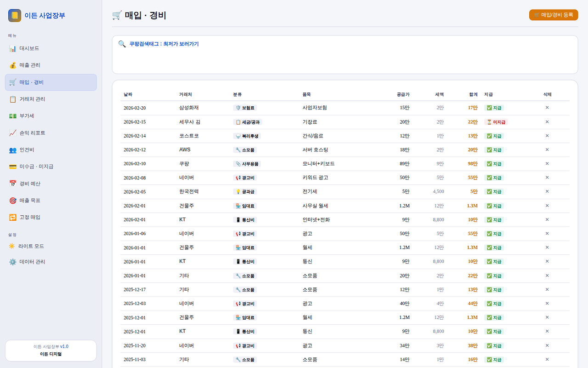Toggle the 미지급 status on the 기장료 row

click(497, 121)
